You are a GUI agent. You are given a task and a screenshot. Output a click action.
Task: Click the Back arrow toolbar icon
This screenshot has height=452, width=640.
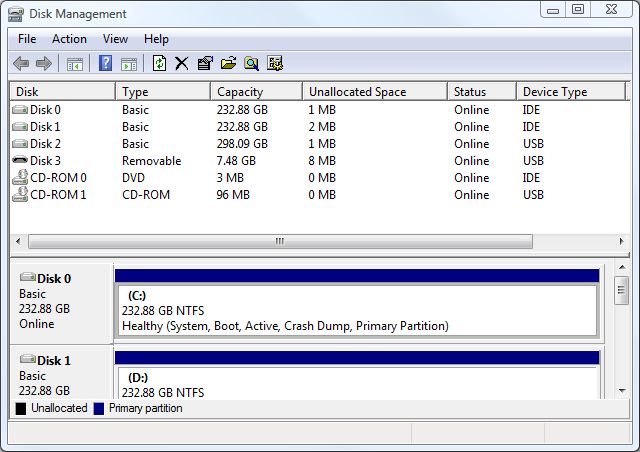[21, 64]
